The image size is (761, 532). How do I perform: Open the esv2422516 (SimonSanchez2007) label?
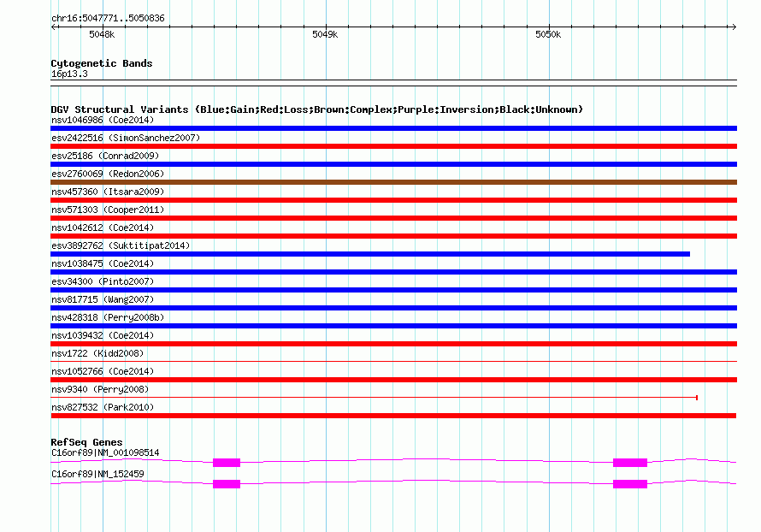126,138
